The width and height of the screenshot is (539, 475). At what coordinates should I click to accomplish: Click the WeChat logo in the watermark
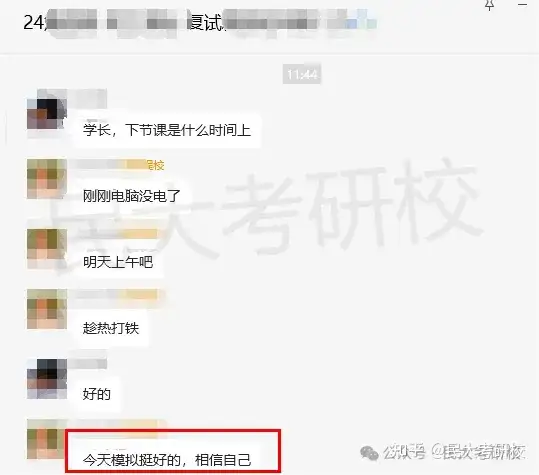pos(369,453)
